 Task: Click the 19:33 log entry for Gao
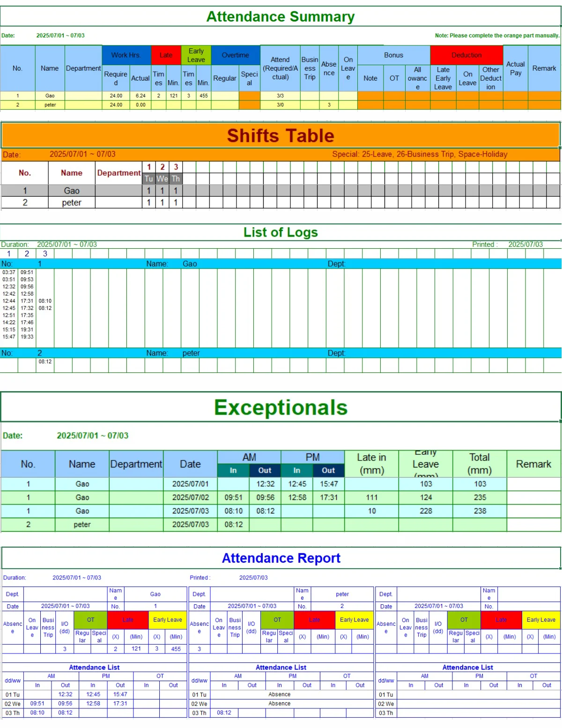pos(27,337)
